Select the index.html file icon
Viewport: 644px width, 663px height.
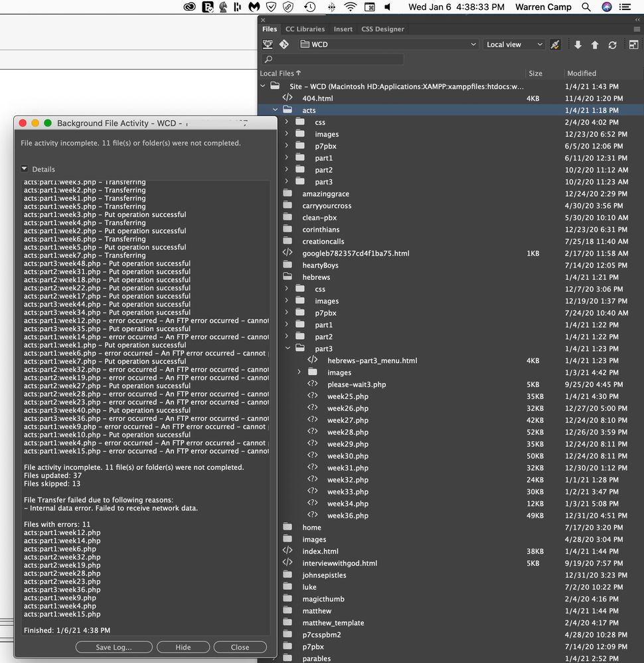coord(287,551)
